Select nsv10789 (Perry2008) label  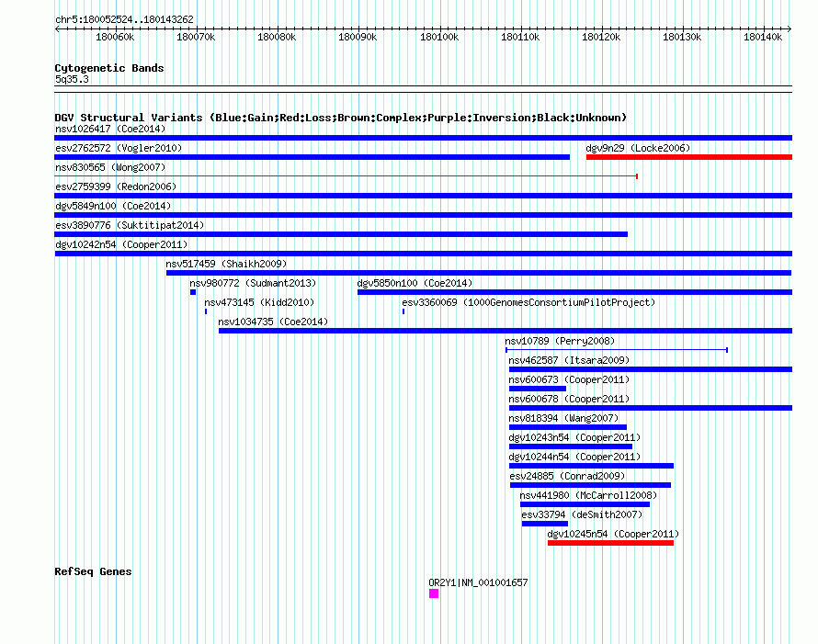pos(560,341)
